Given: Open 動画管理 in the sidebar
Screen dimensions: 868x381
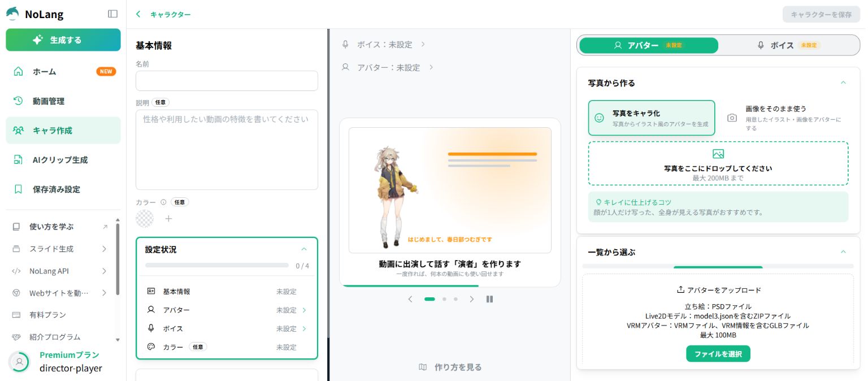Looking at the screenshot, I should pos(63,101).
